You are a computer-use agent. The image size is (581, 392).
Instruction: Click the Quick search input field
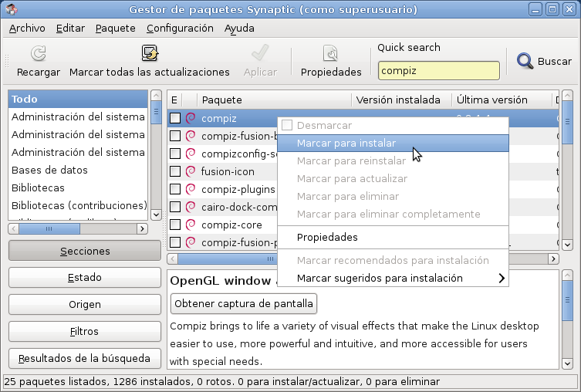(439, 70)
